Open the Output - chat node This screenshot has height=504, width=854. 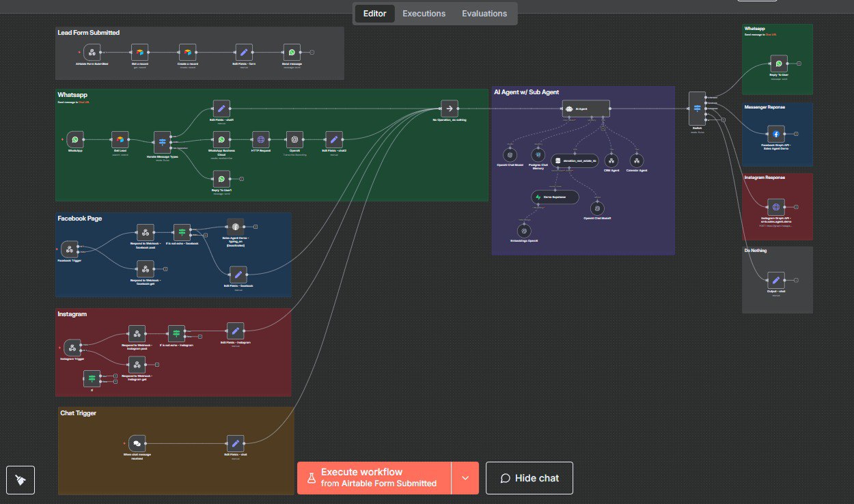click(x=775, y=280)
